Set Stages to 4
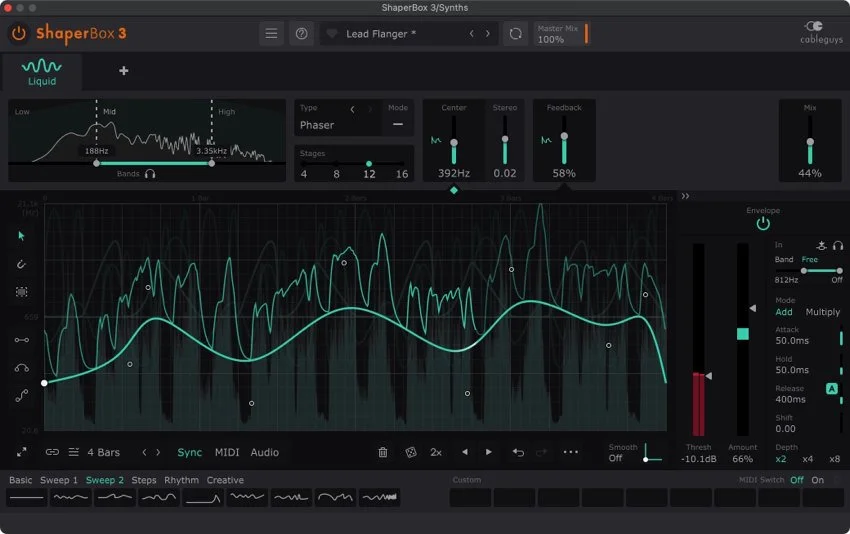850x534 pixels. pos(304,174)
